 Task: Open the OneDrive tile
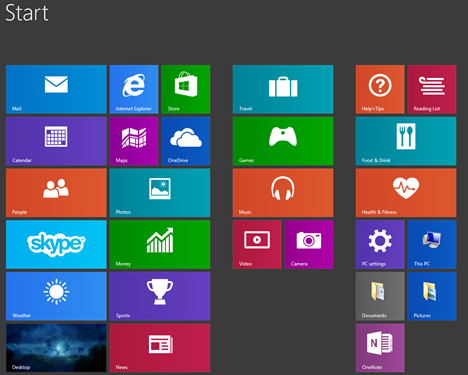[186, 141]
